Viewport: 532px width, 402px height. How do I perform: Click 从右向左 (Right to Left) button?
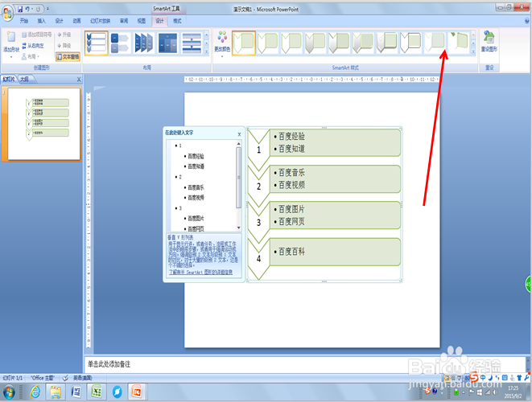(x=33, y=45)
